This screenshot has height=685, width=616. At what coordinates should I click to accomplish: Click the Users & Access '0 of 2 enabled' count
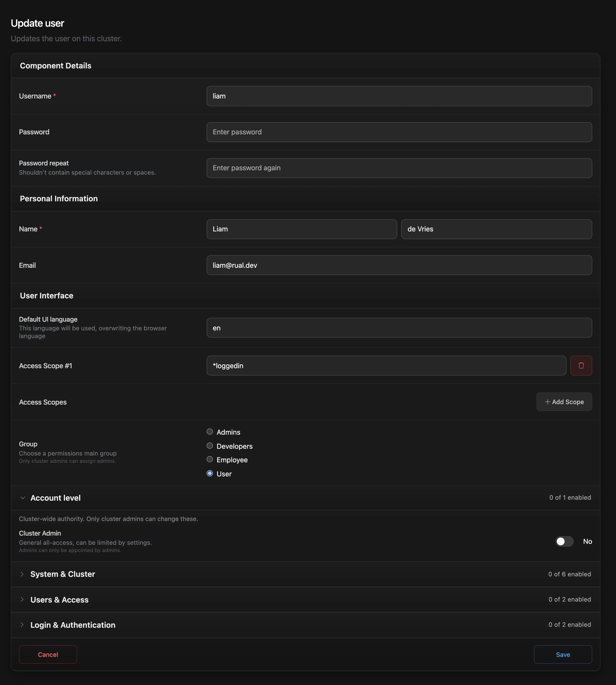point(570,599)
